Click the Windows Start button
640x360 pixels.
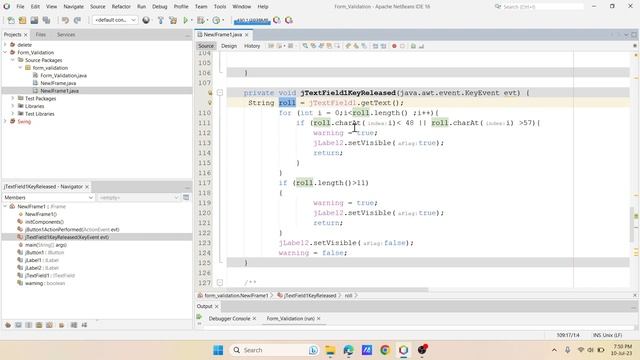point(218,350)
